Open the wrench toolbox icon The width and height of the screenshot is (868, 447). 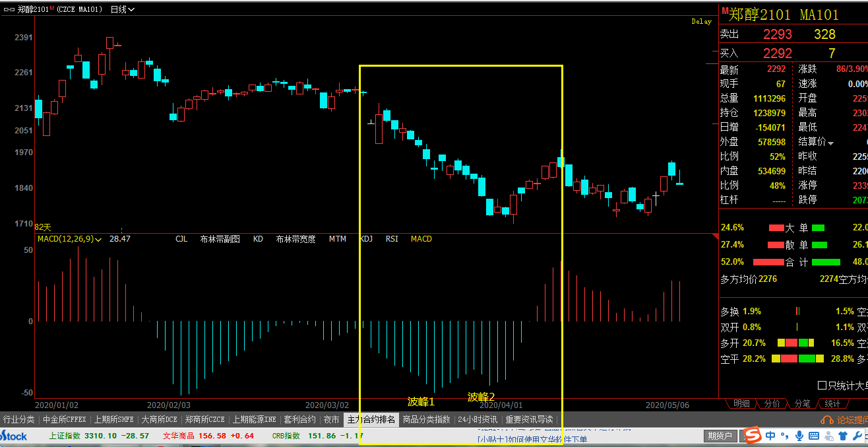tap(858, 435)
